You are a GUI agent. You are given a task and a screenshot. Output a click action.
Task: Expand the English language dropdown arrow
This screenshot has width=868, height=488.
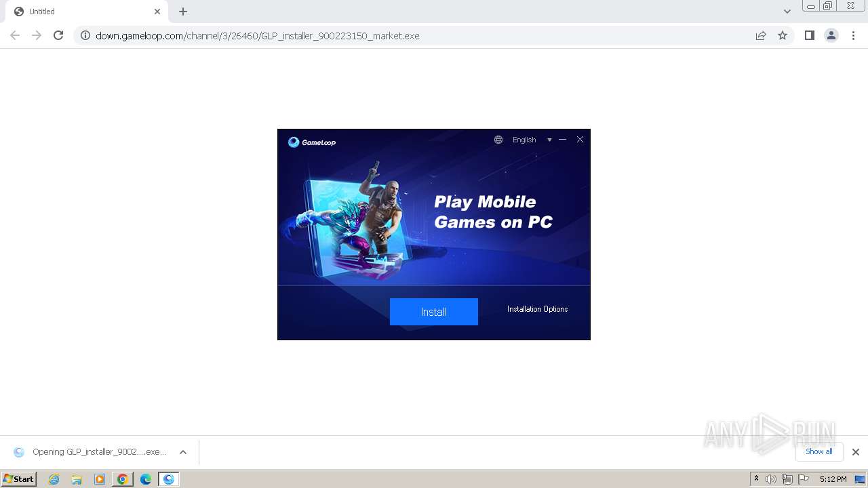549,140
